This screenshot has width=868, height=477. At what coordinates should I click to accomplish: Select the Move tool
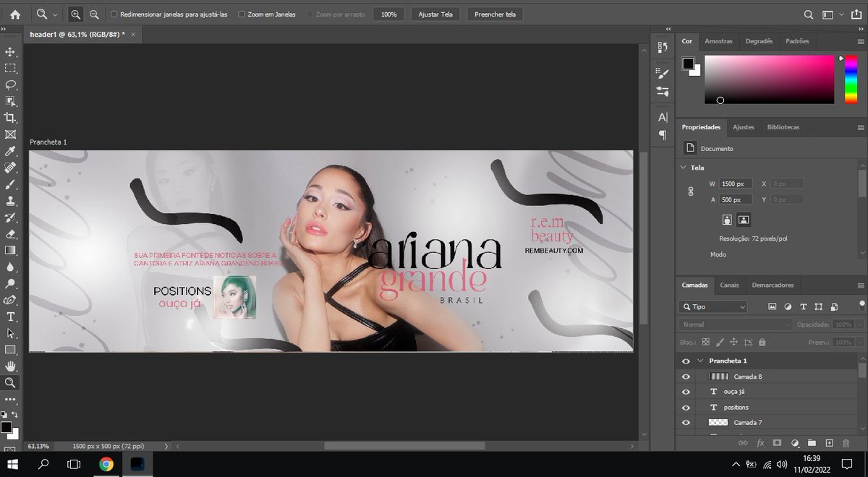coord(10,52)
